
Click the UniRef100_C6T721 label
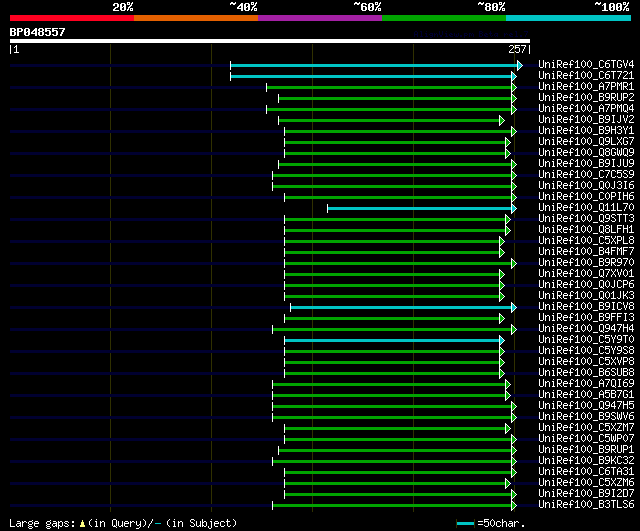click(x=586, y=76)
